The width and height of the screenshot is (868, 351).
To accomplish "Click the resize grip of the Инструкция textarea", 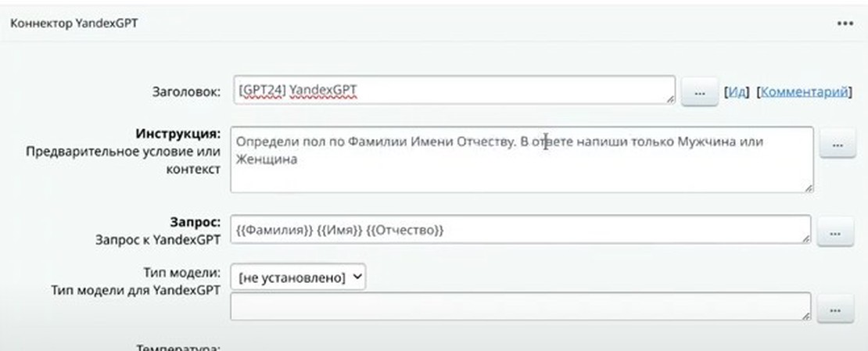I will (x=808, y=188).
